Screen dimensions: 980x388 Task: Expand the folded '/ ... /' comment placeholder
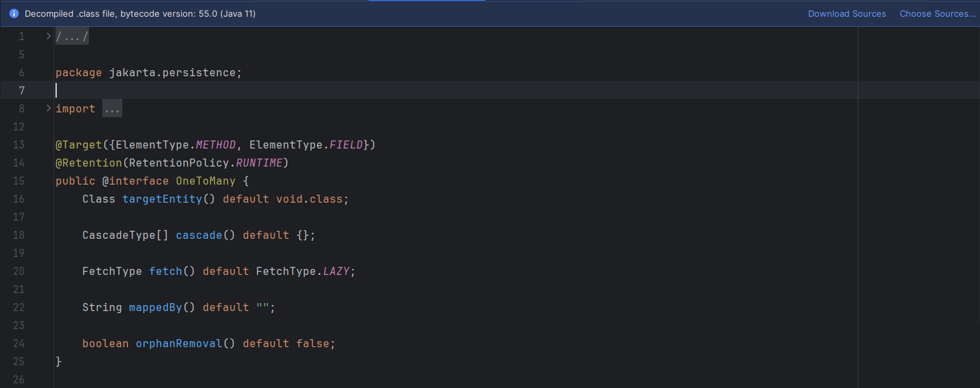[x=72, y=35]
